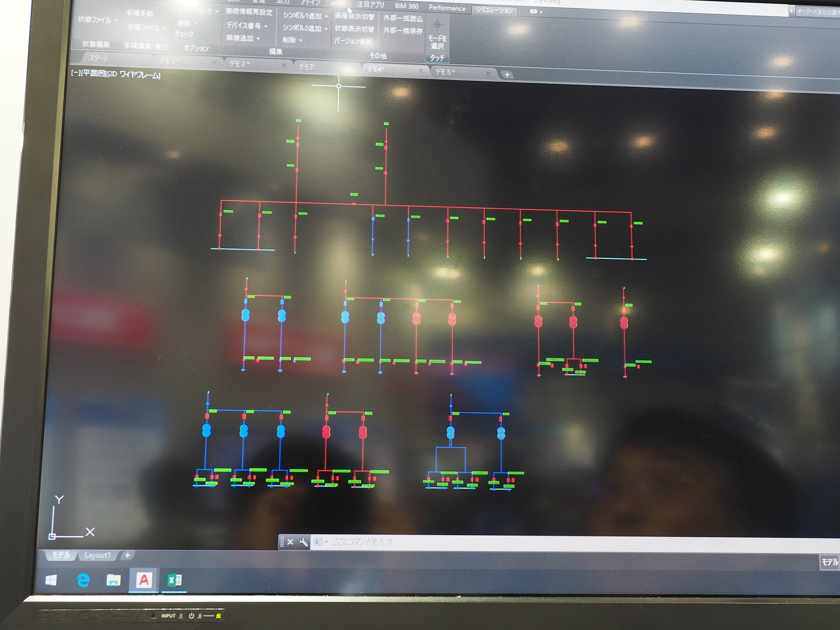The width and height of the screenshot is (840, 630).
Task: Close the command line with X icon
Action: pyautogui.click(x=290, y=542)
